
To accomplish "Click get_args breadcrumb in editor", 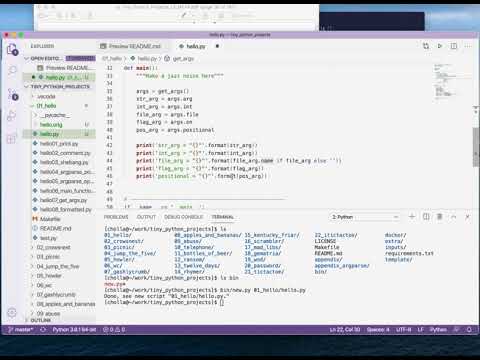I will click(183, 59).
